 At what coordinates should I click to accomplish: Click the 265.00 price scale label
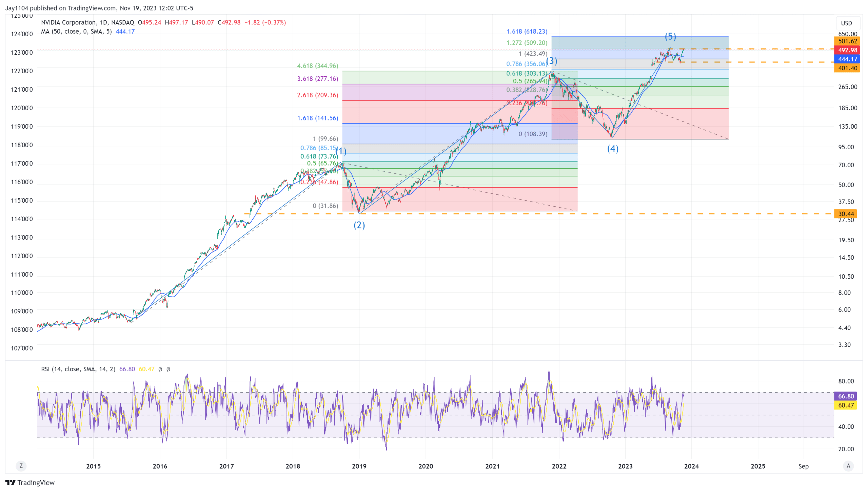(x=848, y=87)
